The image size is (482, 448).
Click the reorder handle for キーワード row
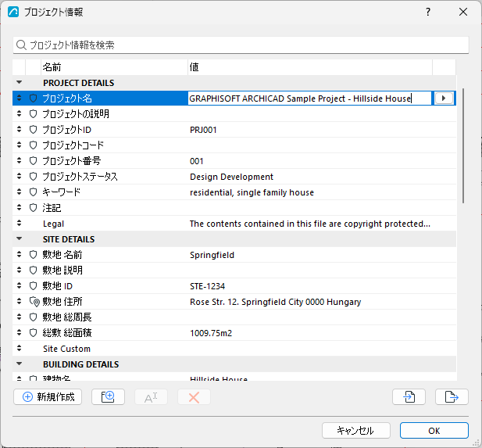19,192
